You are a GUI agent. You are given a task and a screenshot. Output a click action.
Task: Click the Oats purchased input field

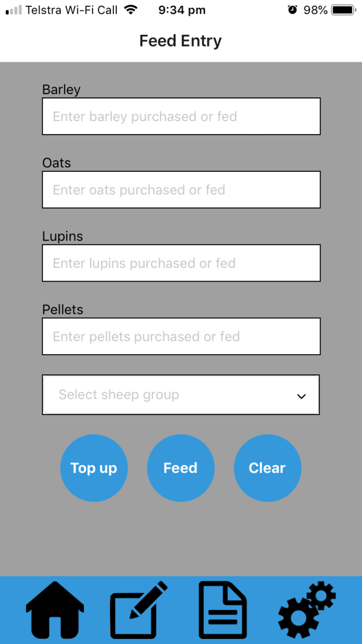pyautogui.click(x=180, y=189)
